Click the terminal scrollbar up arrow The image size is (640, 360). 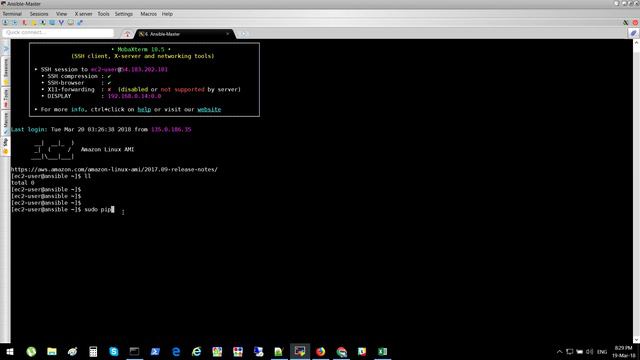pos(636,42)
